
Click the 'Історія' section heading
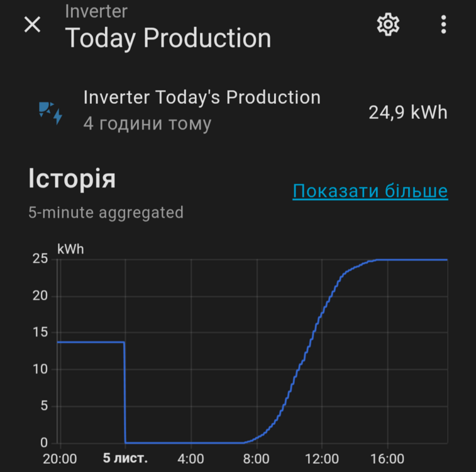point(72,179)
